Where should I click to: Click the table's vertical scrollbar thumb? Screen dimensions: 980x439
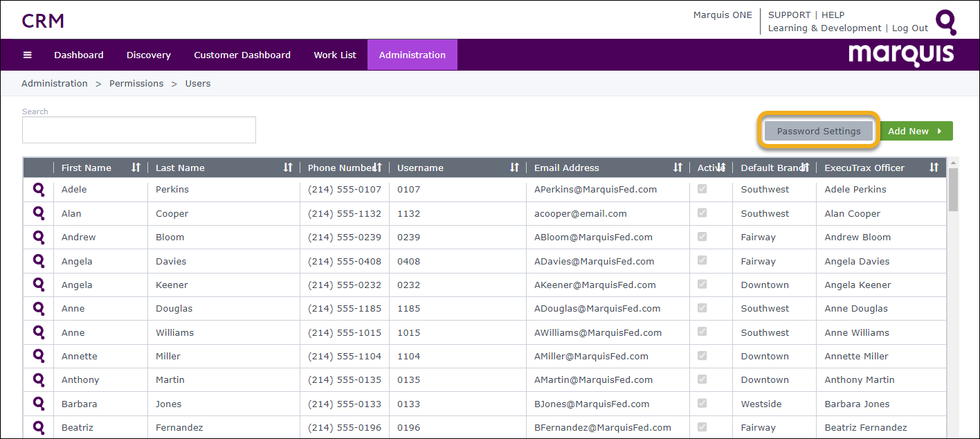(953, 189)
